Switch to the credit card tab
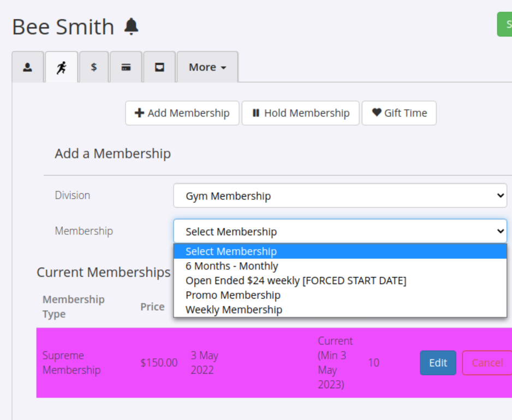The height and width of the screenshot is (420, 512). [x=126, y=67]
